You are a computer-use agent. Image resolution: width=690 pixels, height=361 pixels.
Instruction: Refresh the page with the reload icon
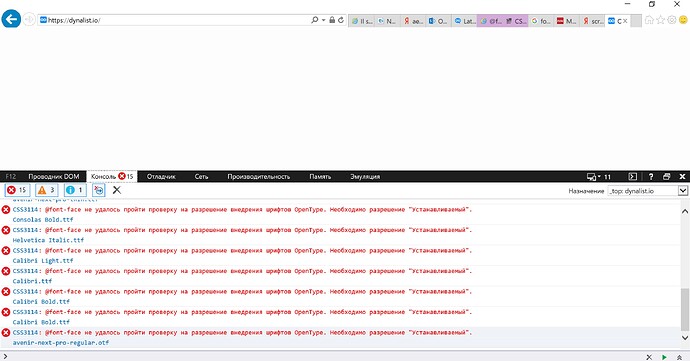point(341,20)
